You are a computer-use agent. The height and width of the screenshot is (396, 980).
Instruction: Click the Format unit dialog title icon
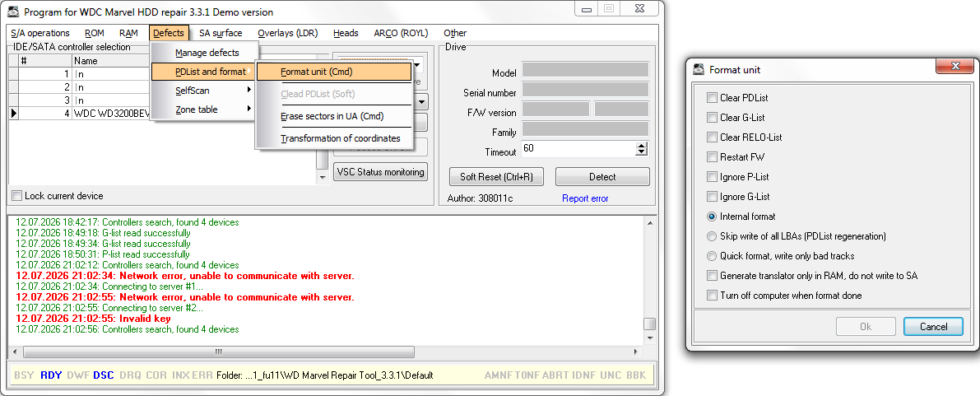point(699,69)
